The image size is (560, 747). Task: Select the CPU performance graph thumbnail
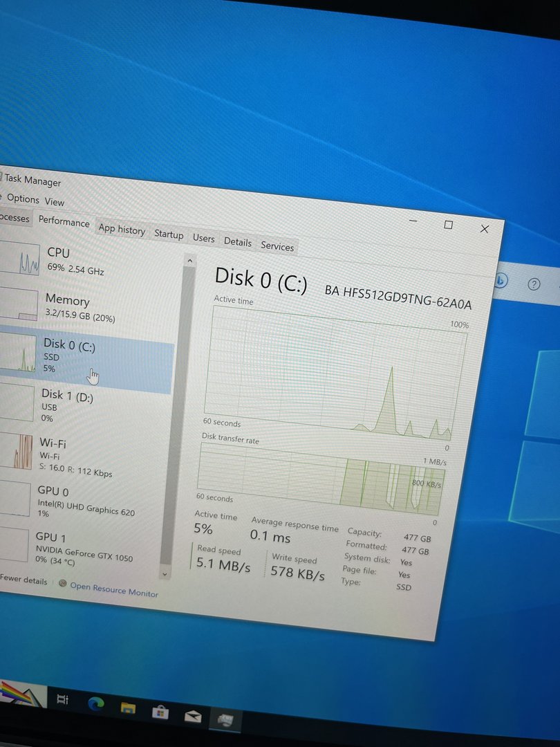(21, 261)
